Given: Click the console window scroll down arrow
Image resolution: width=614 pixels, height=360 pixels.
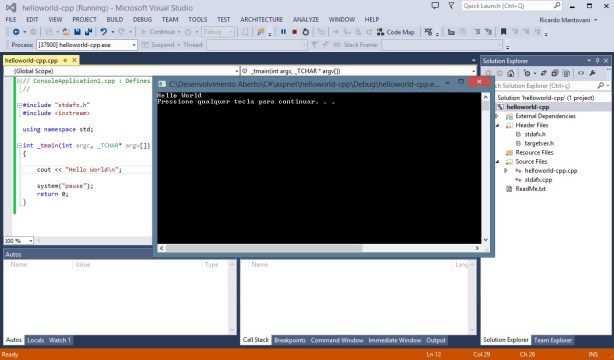Looking at the screenshot, I should point(486,240).
